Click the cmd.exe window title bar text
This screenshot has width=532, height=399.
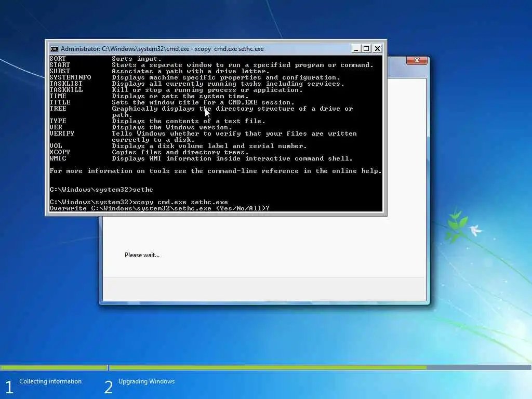click(x=162, y=49)
